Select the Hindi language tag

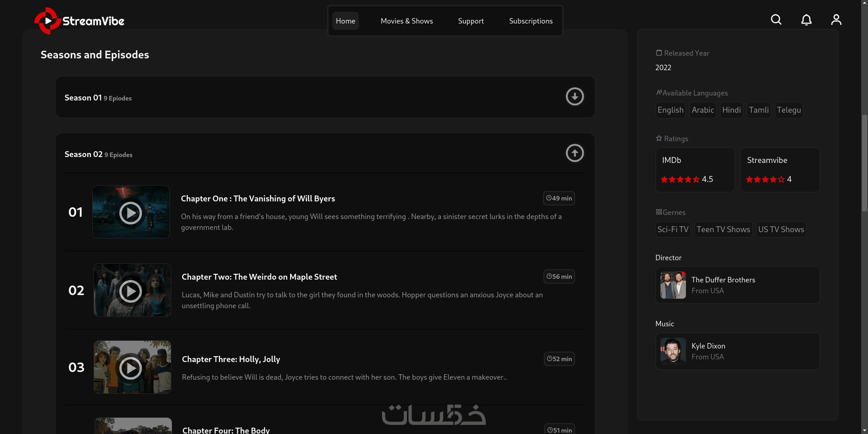pos(731,110)
